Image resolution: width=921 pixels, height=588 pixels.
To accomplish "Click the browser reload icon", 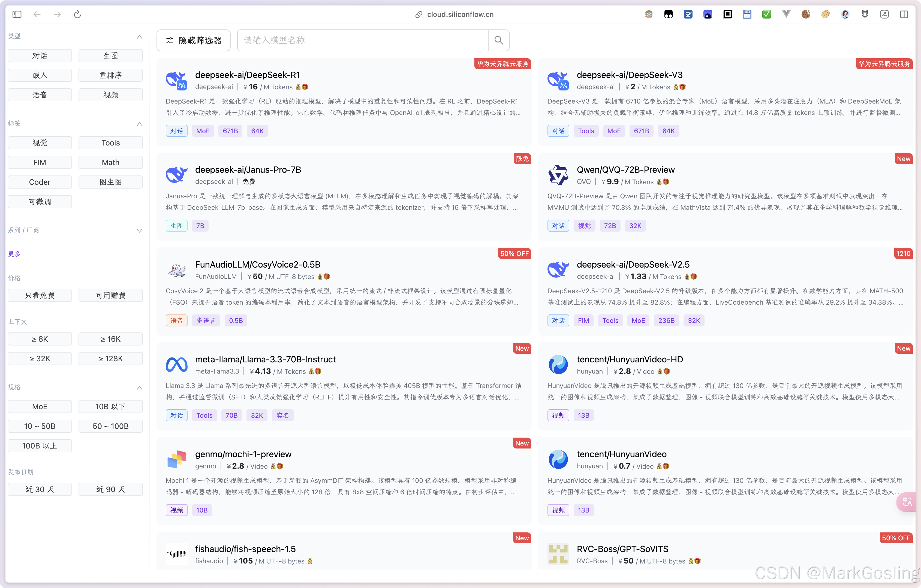I will pos(77,14).
